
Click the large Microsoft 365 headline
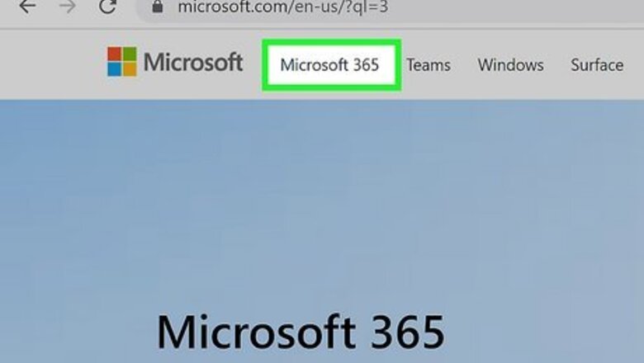tap(301, 332)
